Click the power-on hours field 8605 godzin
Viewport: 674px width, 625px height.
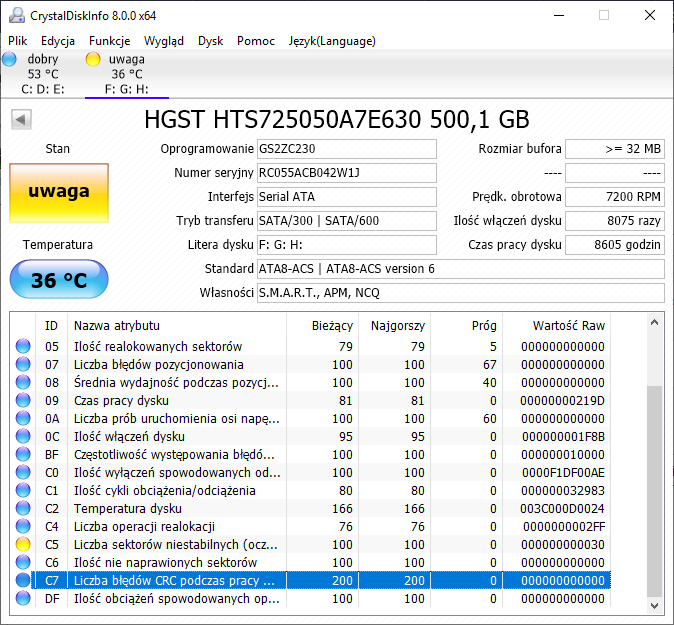(x=615, y=245)
